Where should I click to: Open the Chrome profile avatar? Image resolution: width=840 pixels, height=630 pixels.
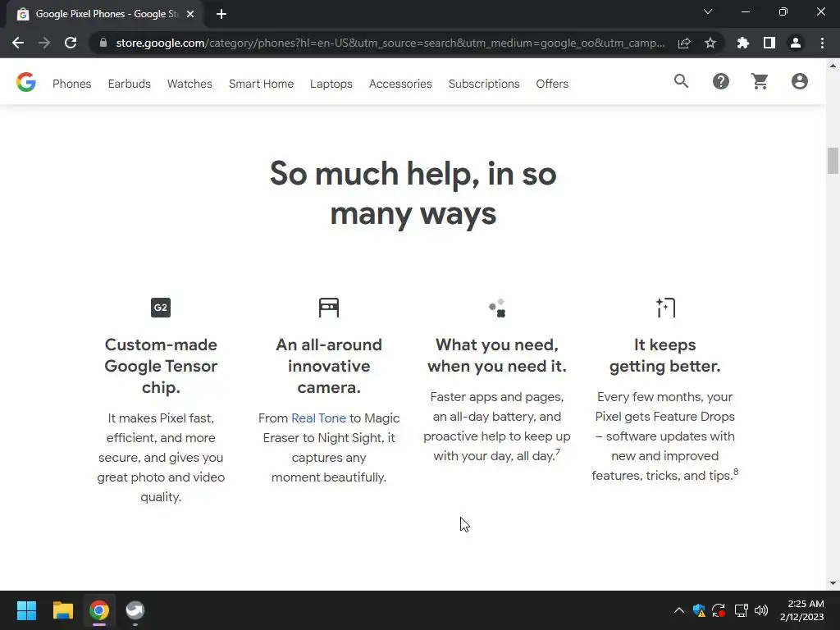point(796,43)
